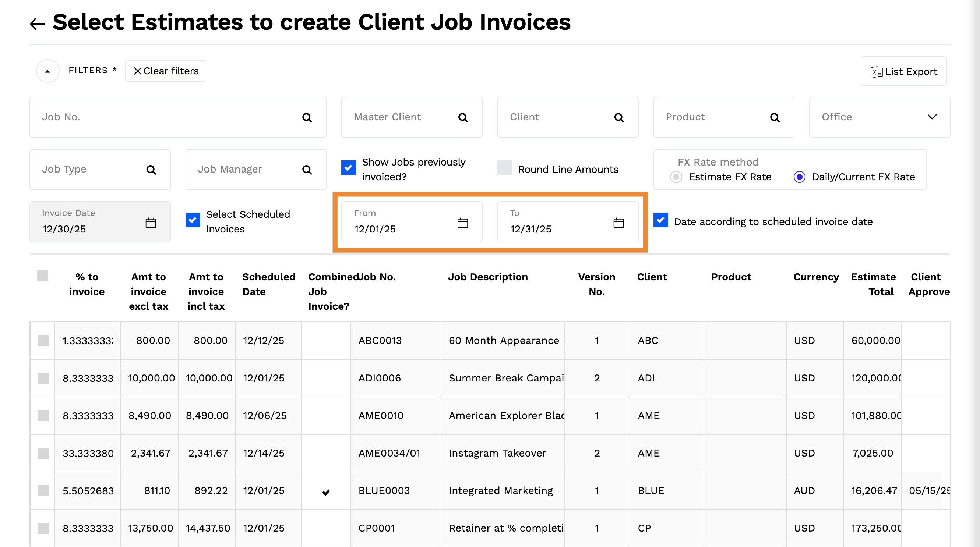Open the Invoice Date calendar picker
The width and height of the screenshot is (980, 547).
coord(151,223)
